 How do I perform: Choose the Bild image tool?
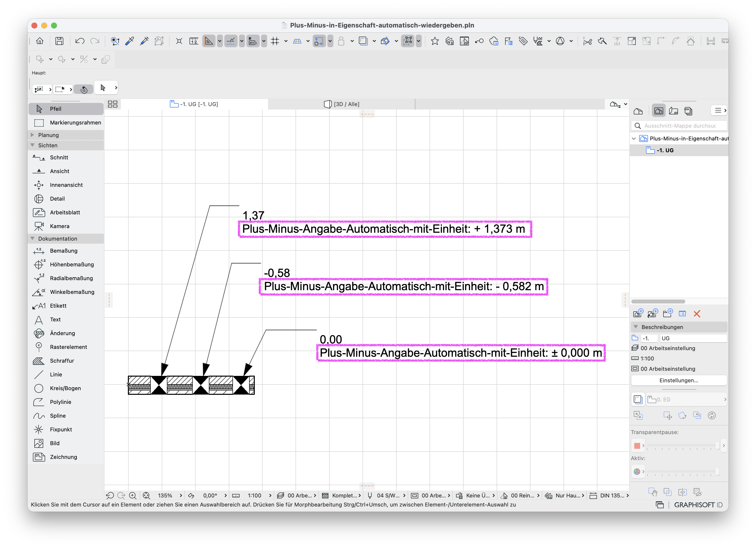pos(66,443)
